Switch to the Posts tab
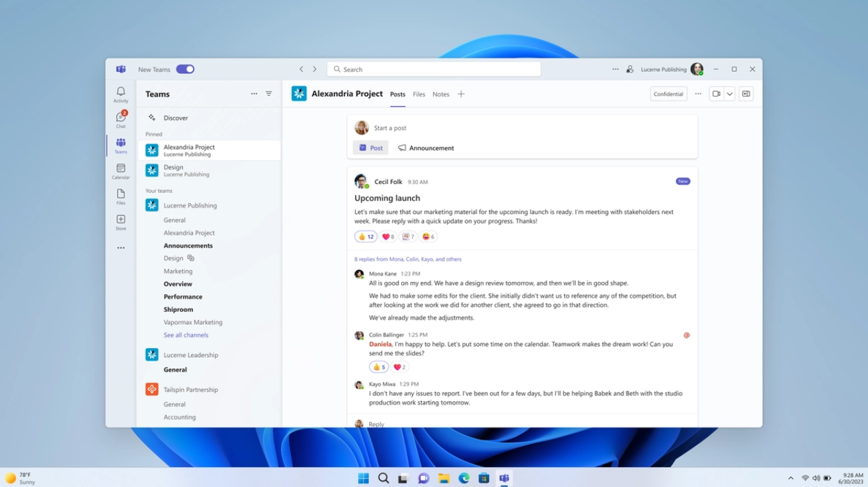This screenshot has width=868, height=487. (x=398, y=94)
